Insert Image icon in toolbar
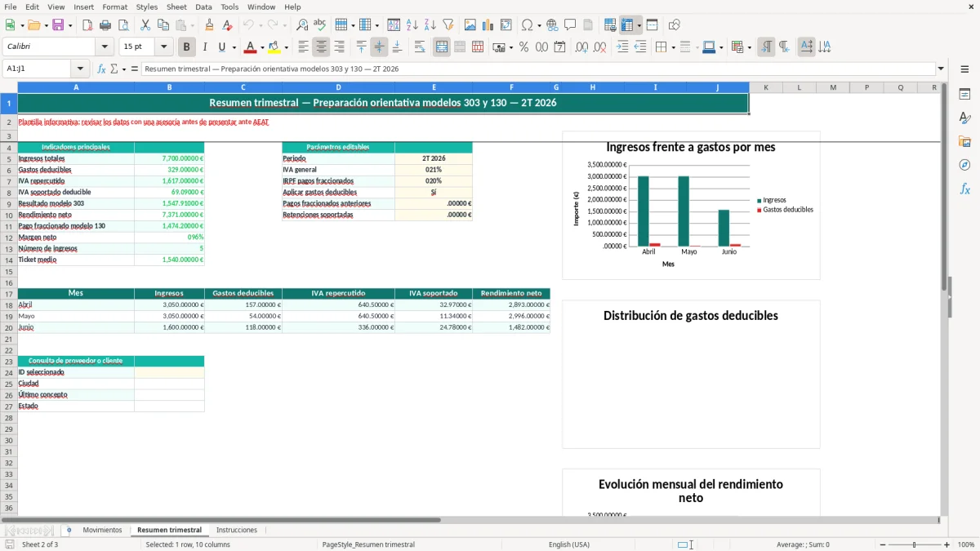 point(470,25)
